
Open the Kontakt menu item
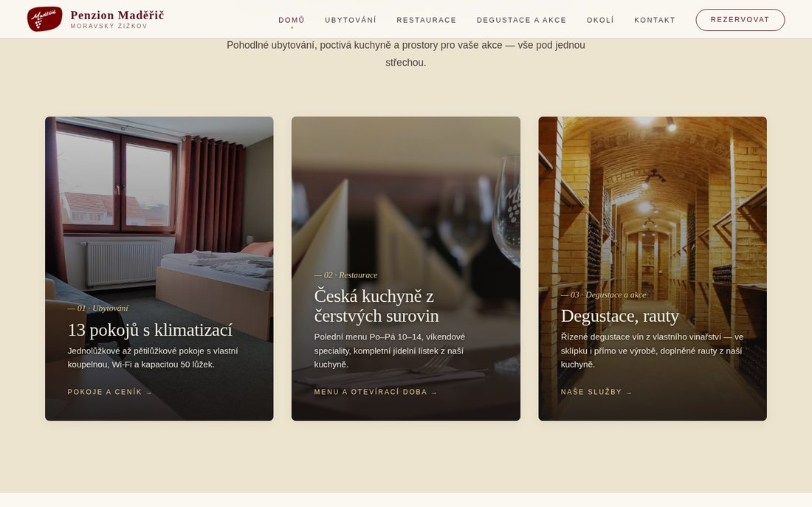coord(655,20)
